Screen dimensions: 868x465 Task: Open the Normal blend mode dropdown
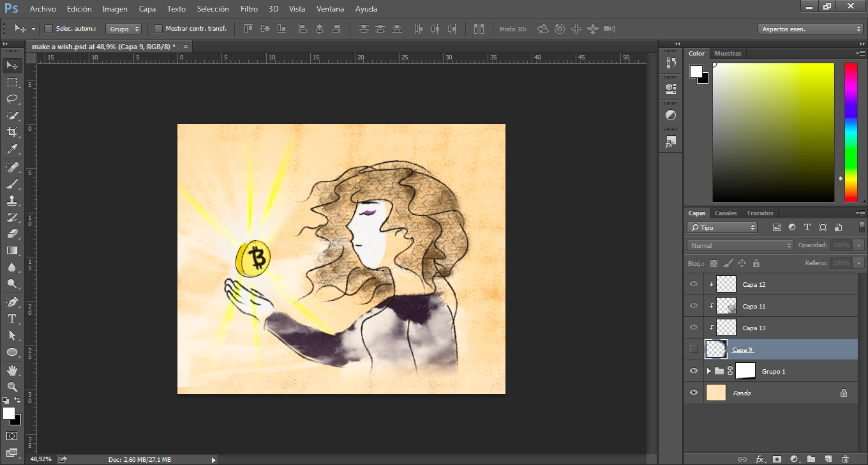(740, 245)
